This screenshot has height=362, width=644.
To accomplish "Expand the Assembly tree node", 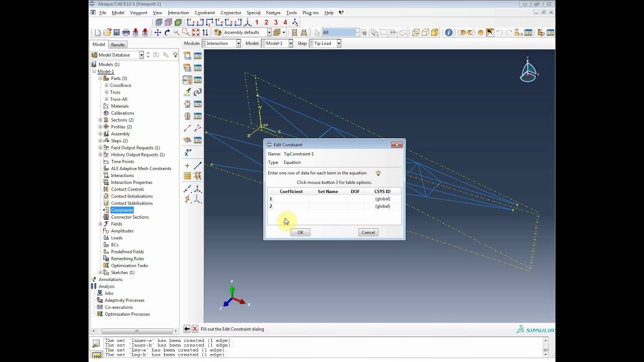I will [100, 134].
